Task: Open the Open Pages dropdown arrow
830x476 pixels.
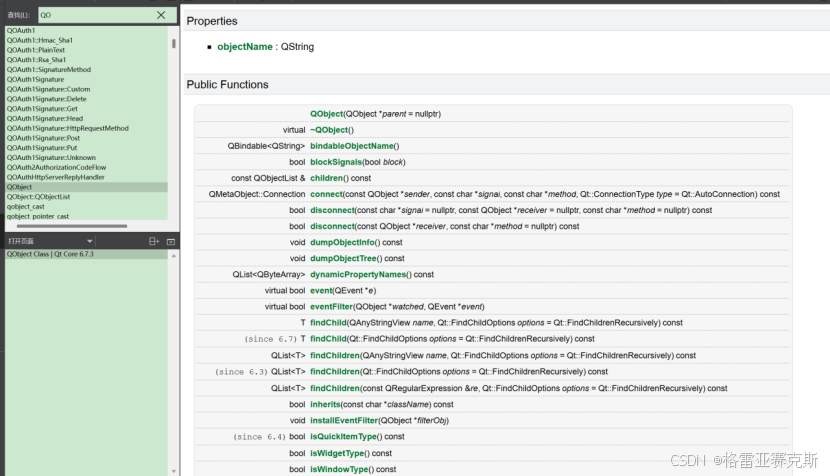Action: click(89, 241)
